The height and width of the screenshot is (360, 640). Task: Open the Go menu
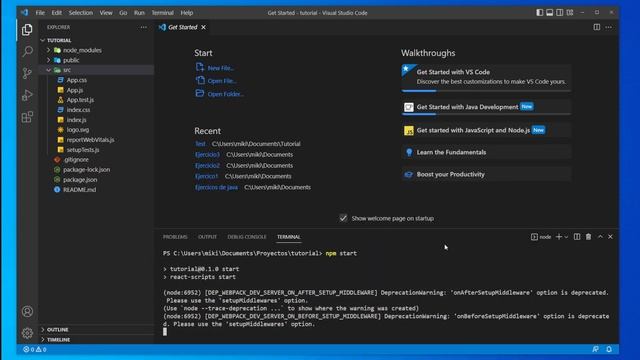(x=123, y=13)
